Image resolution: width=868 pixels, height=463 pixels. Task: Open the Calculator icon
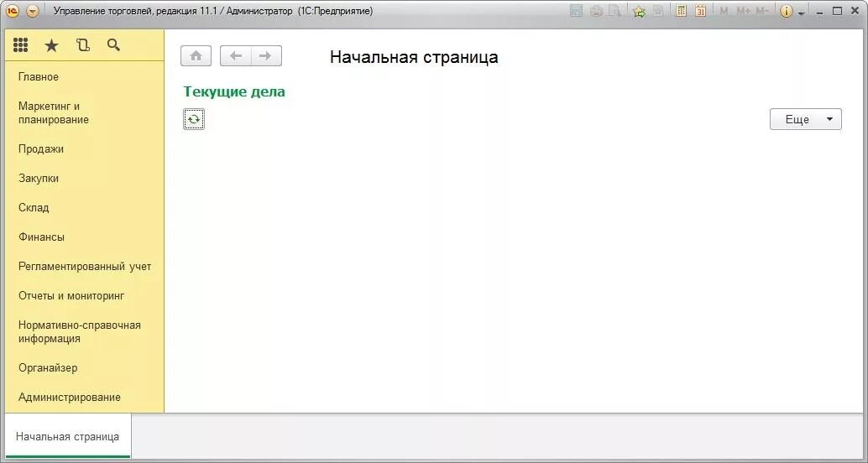(x=682, y=11)
